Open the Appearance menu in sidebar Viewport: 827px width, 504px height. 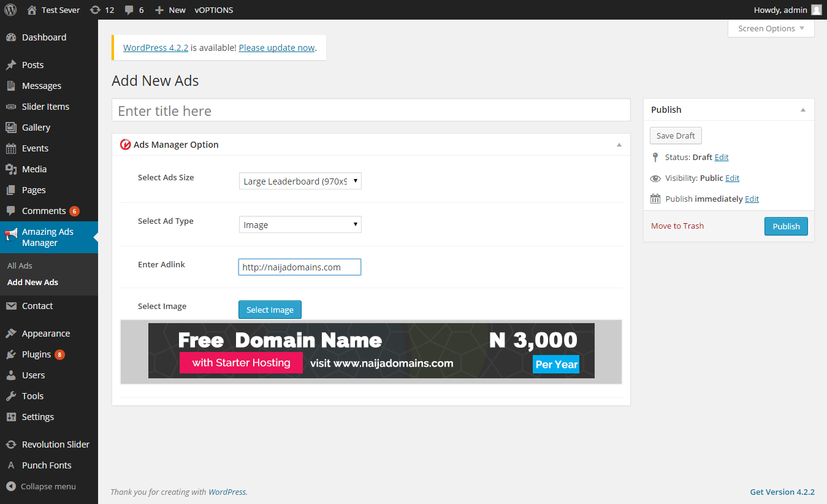tap(46, 334)
